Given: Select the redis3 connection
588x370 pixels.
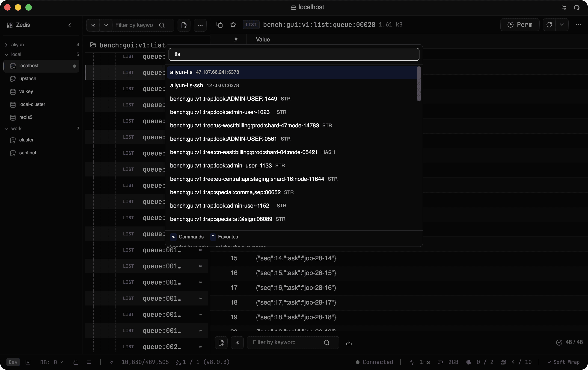Looking at the screenshot, I should coord(42,117).
